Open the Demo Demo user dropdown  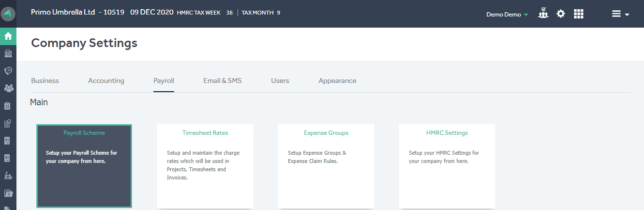[x=507, y=15]
